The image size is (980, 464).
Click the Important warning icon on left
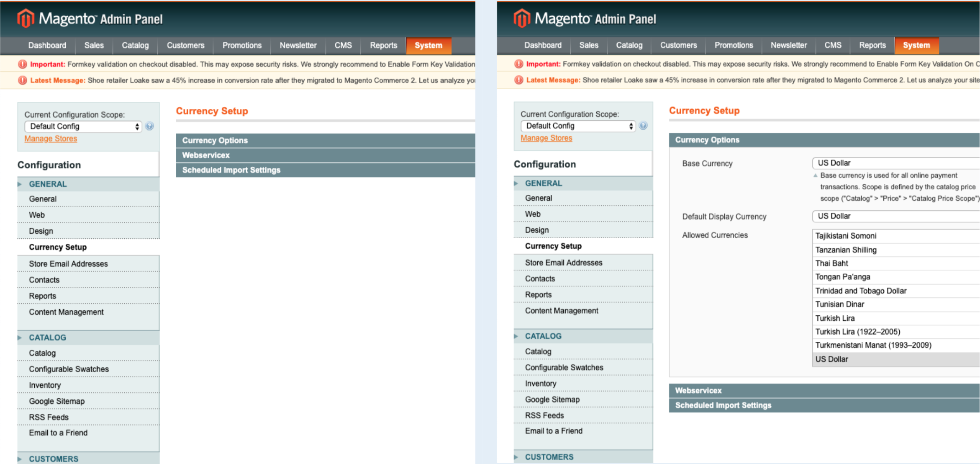point(23,64)
